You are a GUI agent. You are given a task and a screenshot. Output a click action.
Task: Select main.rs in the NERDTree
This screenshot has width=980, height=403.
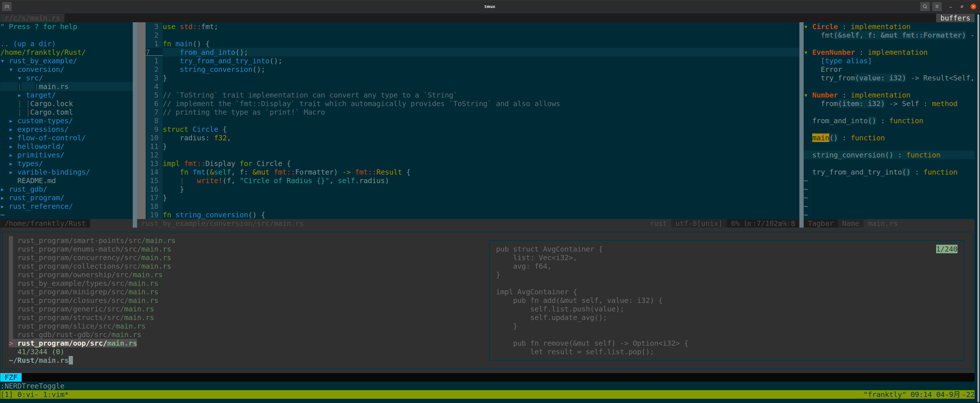54,87
